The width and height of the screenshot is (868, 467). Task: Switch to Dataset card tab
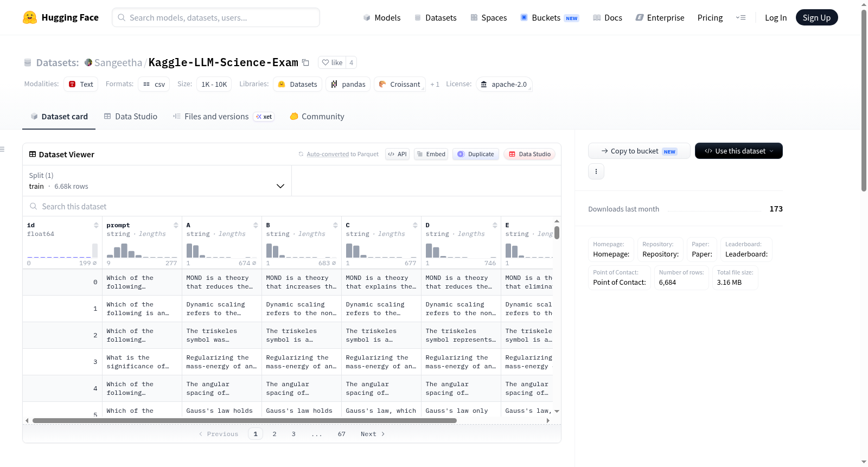59,117
